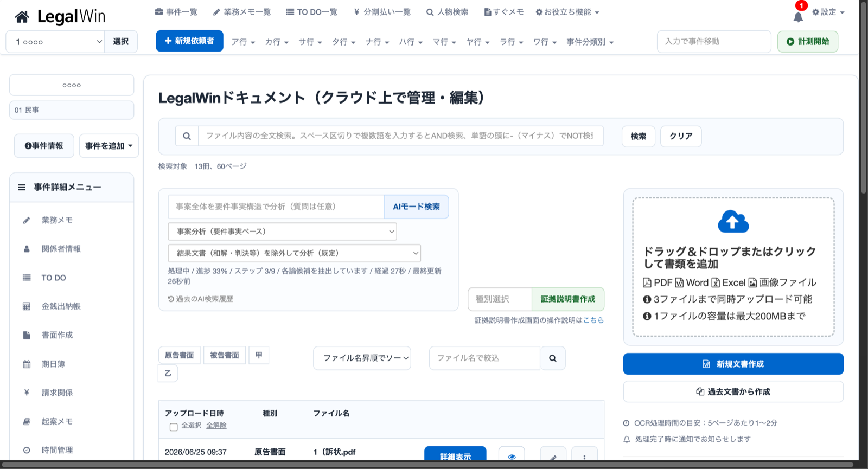
Task: Tick the 全選択 checkbox
Action: click(x=174, y=427)
